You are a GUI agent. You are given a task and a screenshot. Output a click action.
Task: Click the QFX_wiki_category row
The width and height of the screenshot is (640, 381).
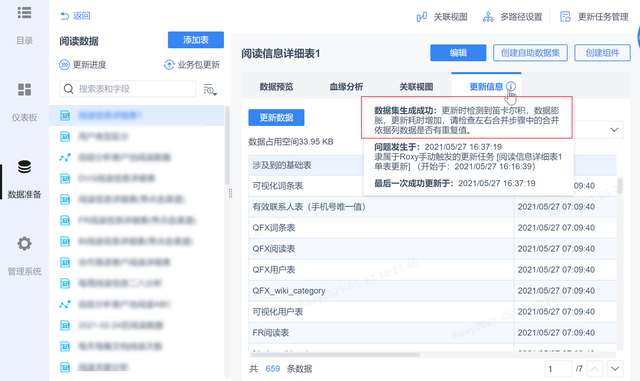click(x=433, y=291)
